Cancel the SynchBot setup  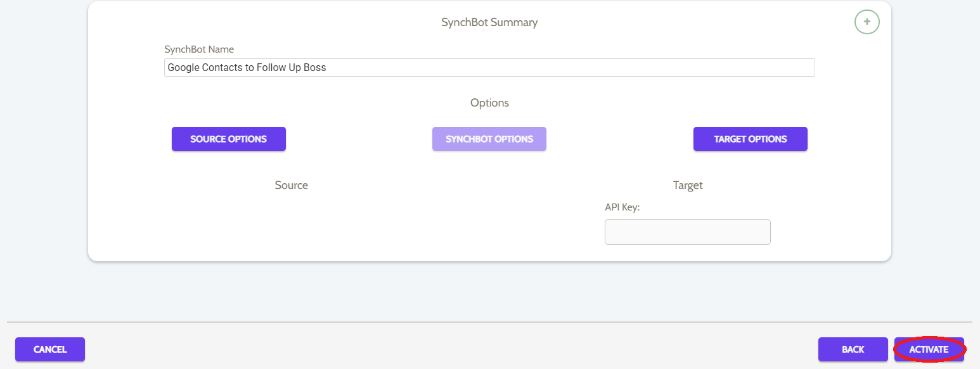click(x=50, y=349)
